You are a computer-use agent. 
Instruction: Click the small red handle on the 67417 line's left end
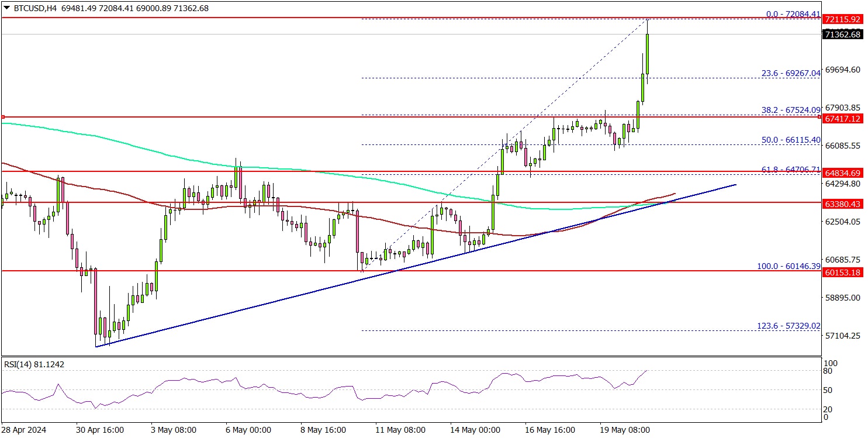tap(3, 117)
